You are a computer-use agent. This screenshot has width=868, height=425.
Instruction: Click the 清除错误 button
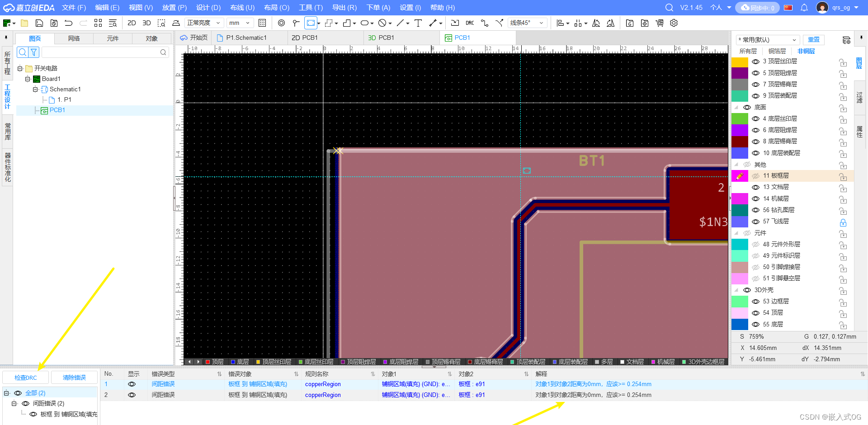[x=74, y=378]
